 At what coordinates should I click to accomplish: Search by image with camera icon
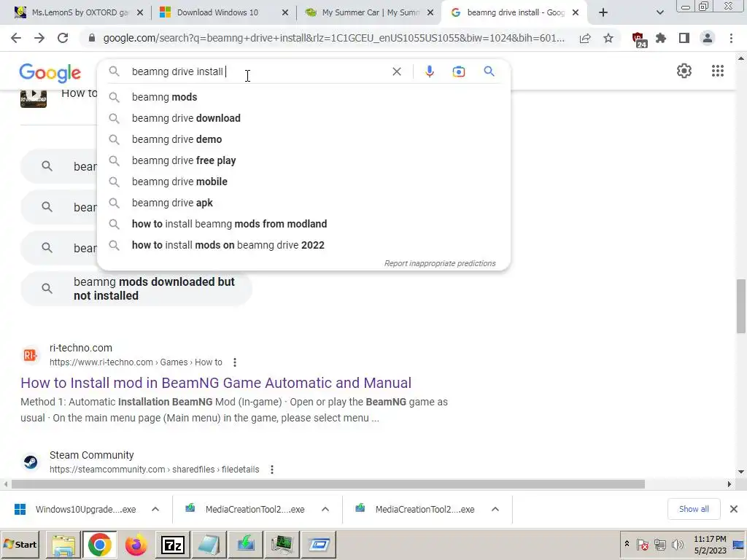(x=458, y=71)
